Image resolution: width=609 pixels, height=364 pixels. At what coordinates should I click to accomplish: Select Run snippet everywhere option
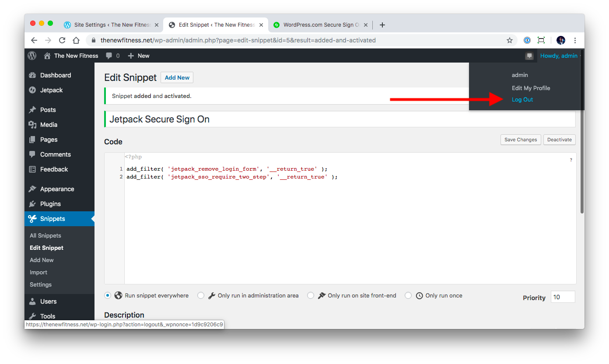(x=108, y=295)
